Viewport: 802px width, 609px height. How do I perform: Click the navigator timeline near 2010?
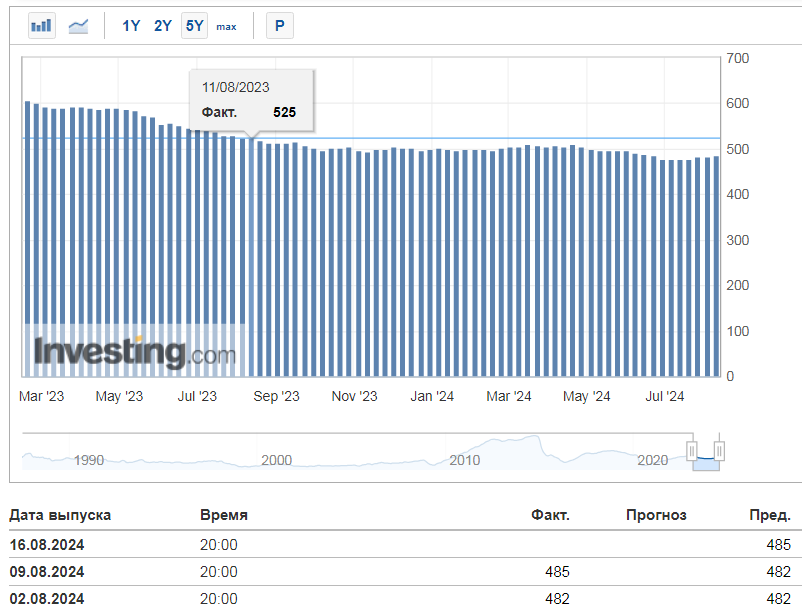tap(464, 459)
